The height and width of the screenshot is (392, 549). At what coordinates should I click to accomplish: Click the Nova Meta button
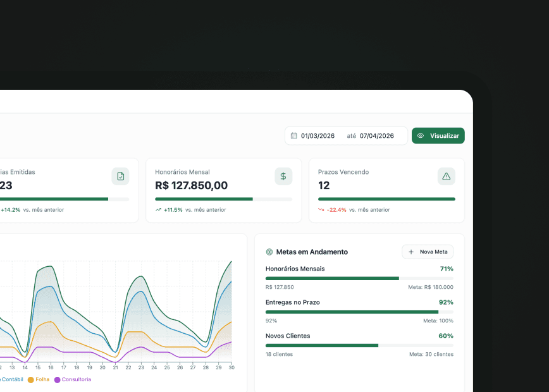tap(428, 252)
